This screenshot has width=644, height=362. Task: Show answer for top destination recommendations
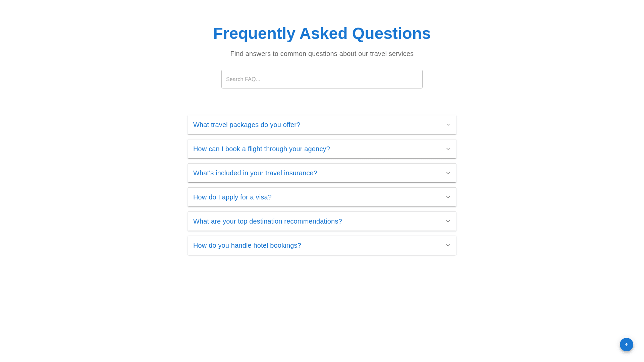[x=267, y=221]
